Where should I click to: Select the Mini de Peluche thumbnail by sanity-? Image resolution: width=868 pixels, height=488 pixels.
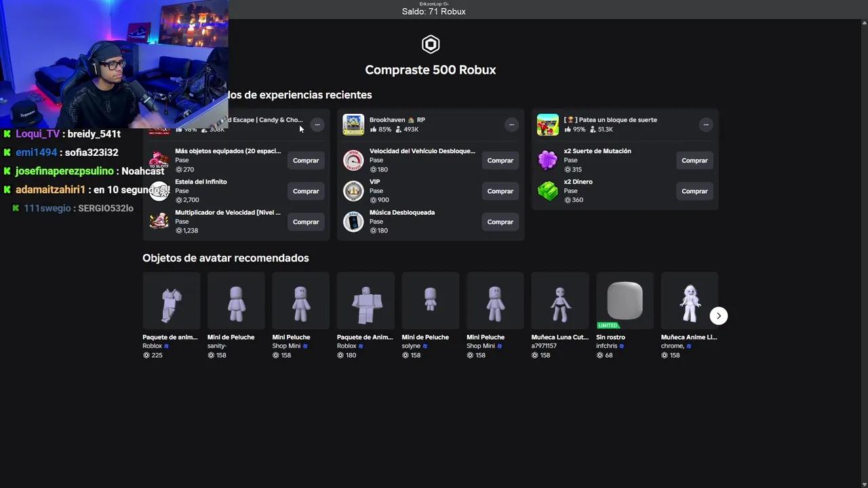tap(236, 301)
